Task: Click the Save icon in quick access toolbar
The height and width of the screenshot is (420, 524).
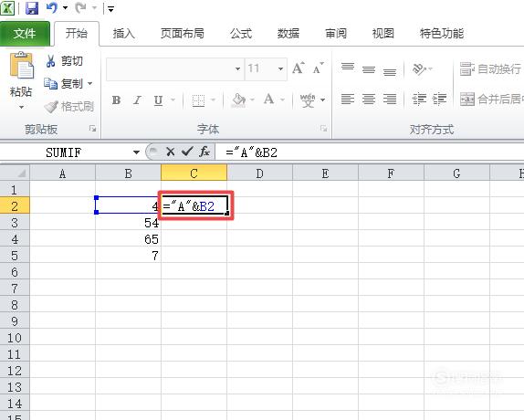Action: [x=32, y=8]
